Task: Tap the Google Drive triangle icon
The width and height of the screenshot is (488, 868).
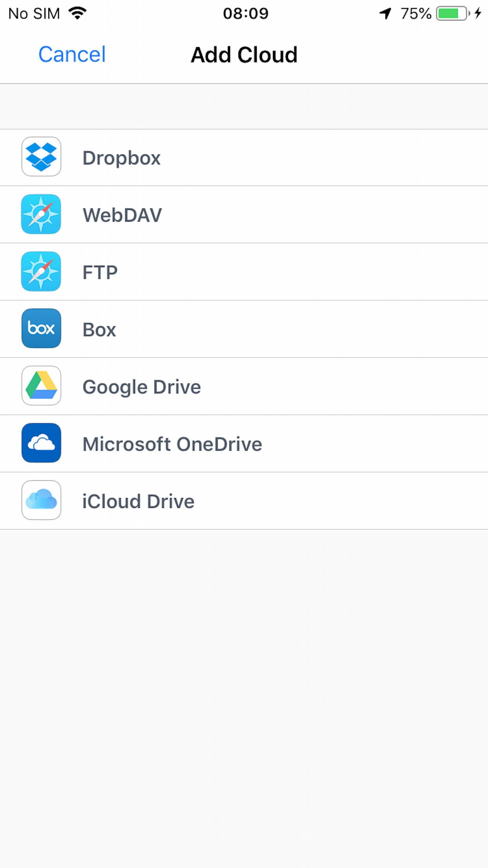Action: [x=41, y=386]
